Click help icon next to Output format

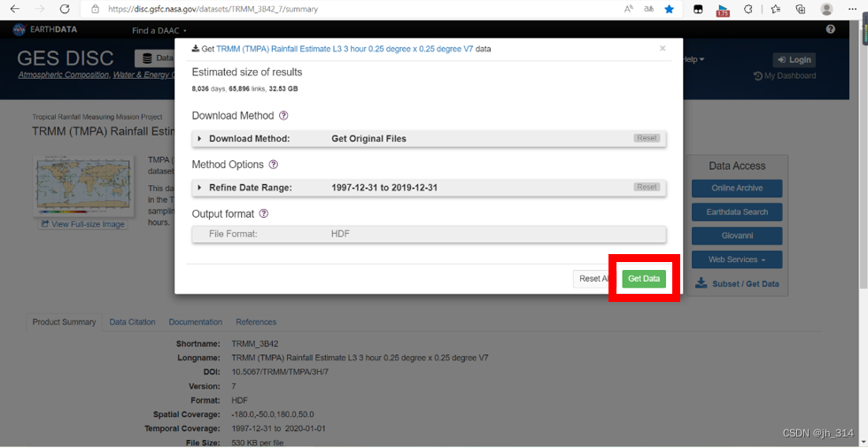(264, 213)
